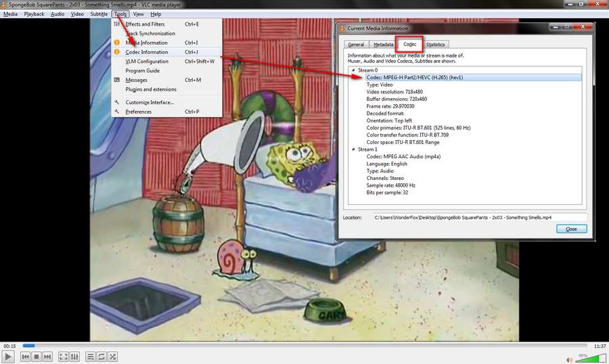
Task: Click the Messages terminal icon
Action: [x=116, y=80]
